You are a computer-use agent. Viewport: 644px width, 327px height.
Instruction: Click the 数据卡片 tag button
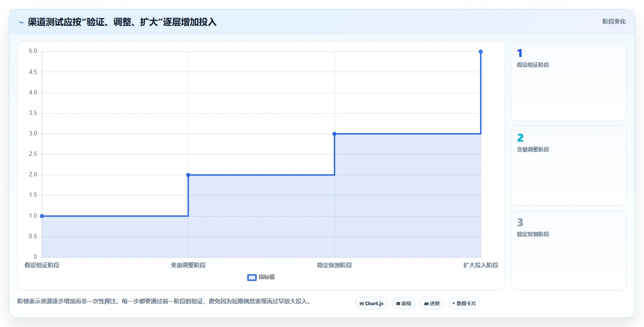pyautogui.click(x=464, y=303)
